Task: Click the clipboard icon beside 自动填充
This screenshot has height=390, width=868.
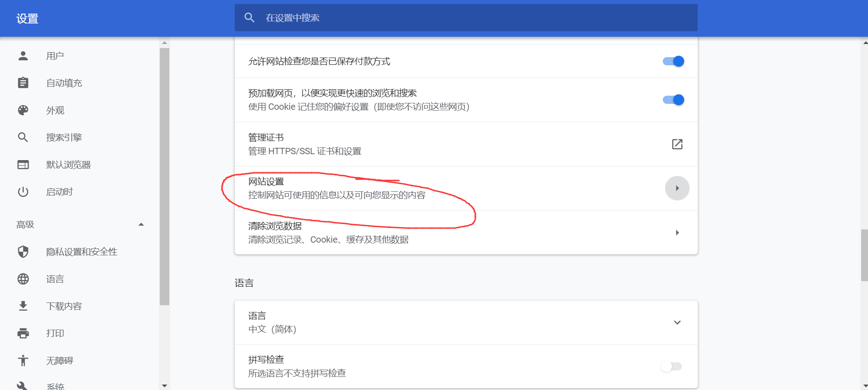Action: (23, 83)
